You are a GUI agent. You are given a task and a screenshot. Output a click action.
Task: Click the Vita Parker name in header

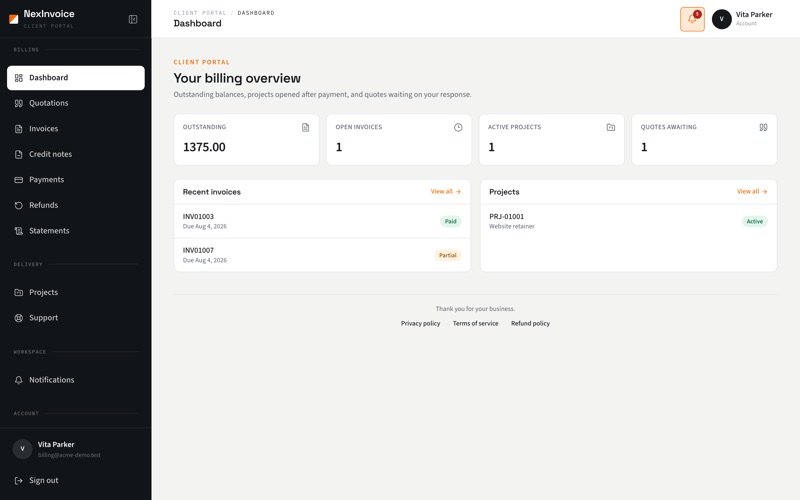click(x=754, y=15)
